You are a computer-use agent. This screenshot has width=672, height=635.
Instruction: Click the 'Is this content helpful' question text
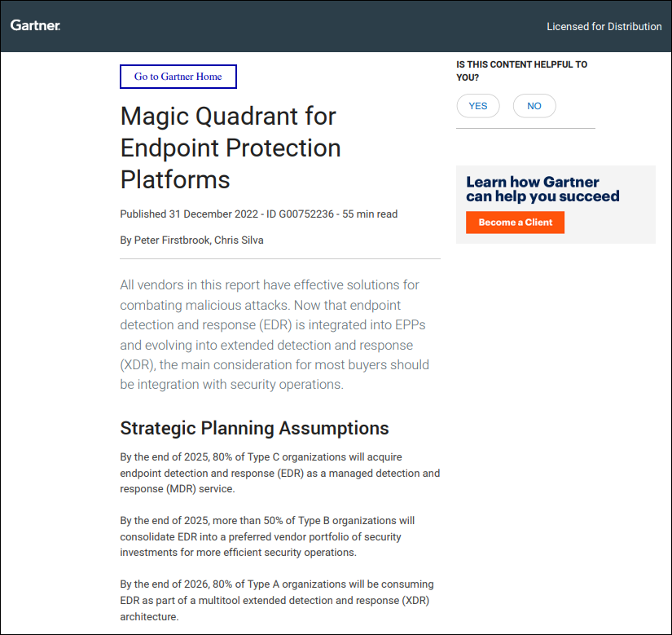[x=521, y=71]
